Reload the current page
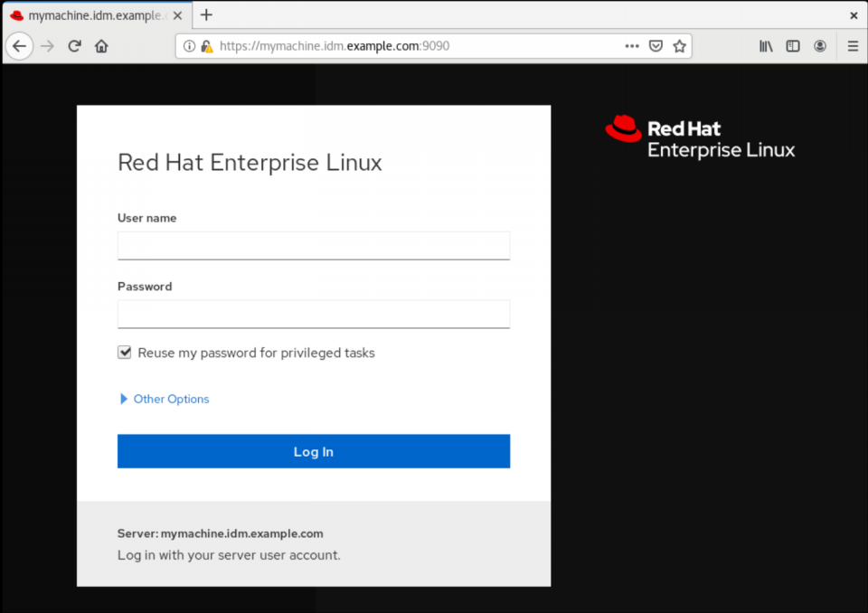The image size is (868, 613). pos(75,46)
